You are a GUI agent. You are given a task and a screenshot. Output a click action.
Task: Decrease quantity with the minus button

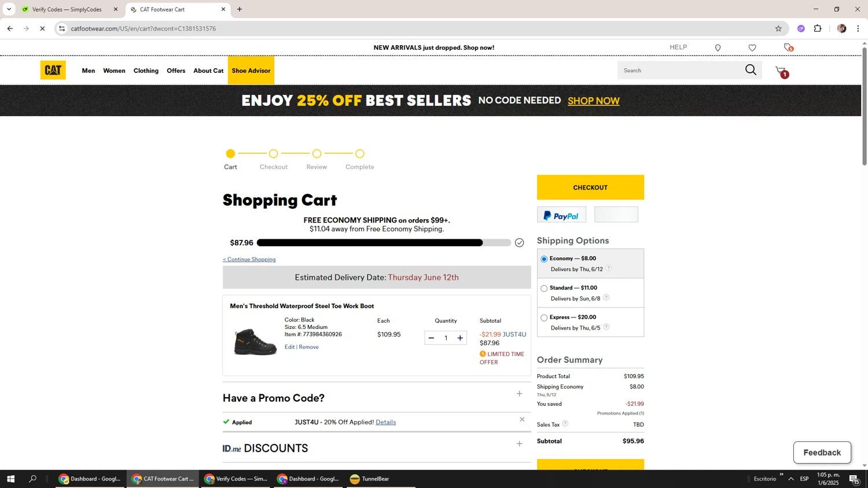431,338
